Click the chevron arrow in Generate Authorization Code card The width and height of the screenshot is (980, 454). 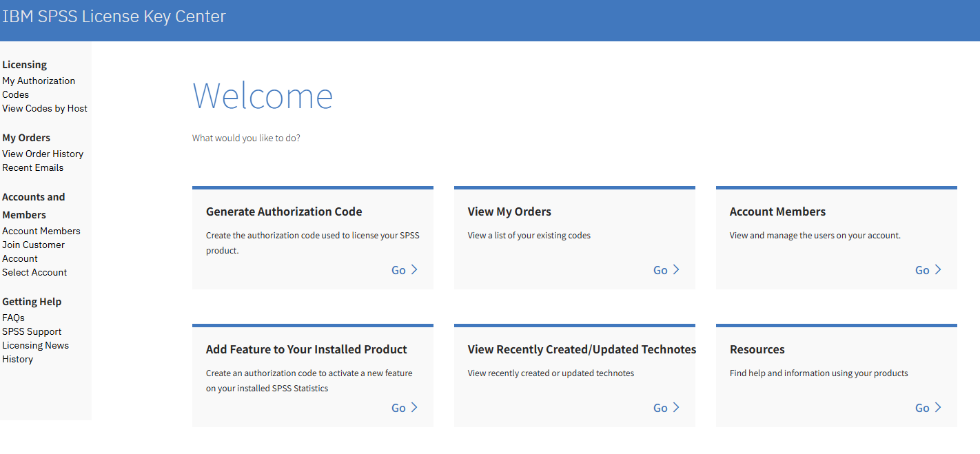pos(414,269)
